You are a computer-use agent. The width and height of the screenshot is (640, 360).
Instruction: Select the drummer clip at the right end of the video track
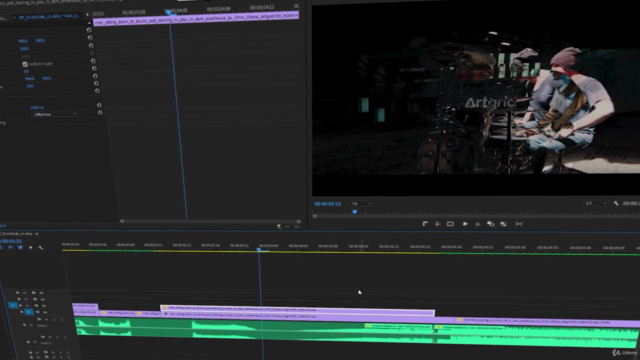coord(547,322)
